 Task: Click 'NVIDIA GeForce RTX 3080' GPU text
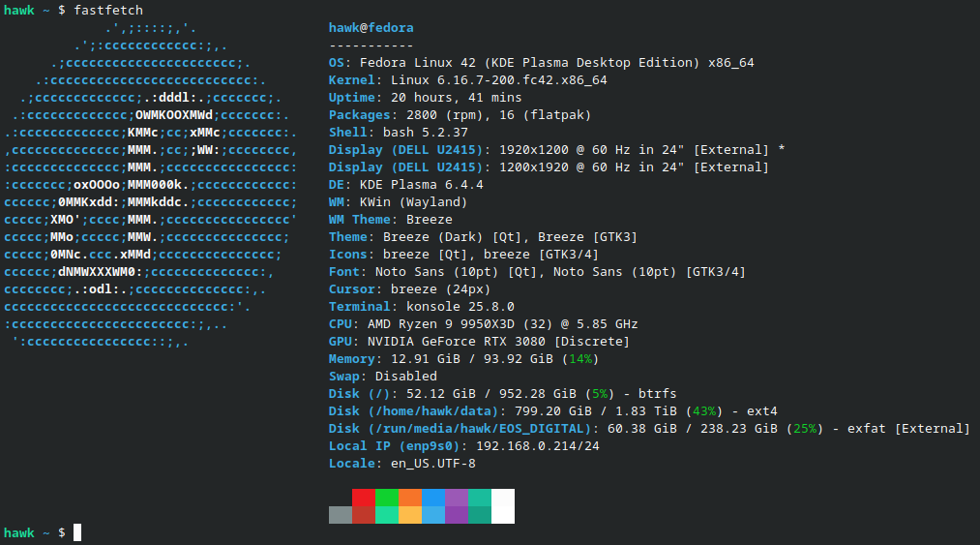click(x=457, y=342)
